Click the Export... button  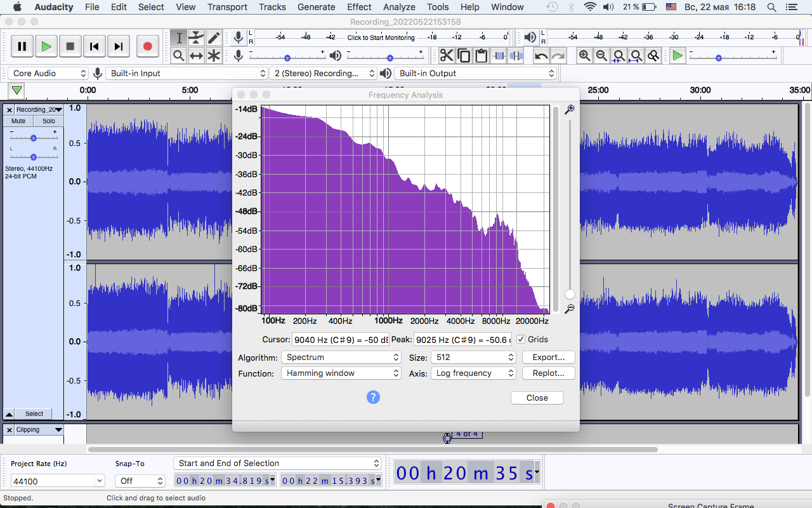pos(549,358)
